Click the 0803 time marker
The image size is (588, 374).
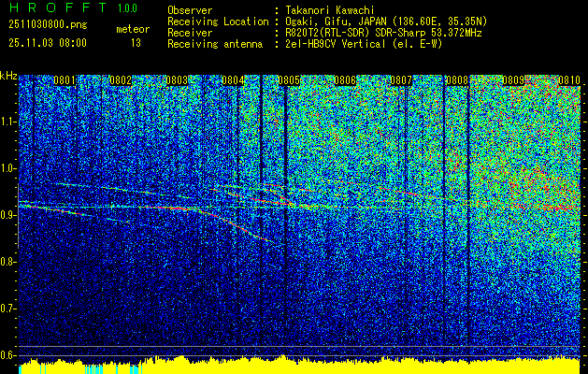coord(177,80)
